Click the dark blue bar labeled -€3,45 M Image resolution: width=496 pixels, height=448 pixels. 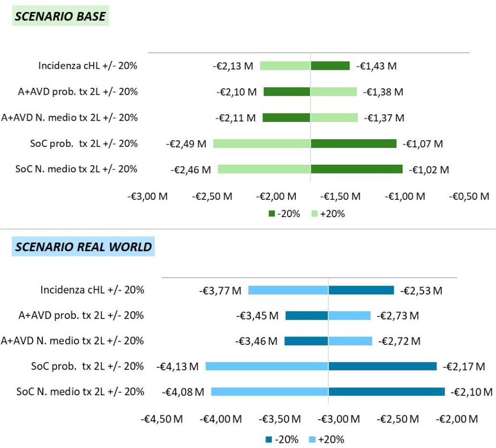[307, 315]
